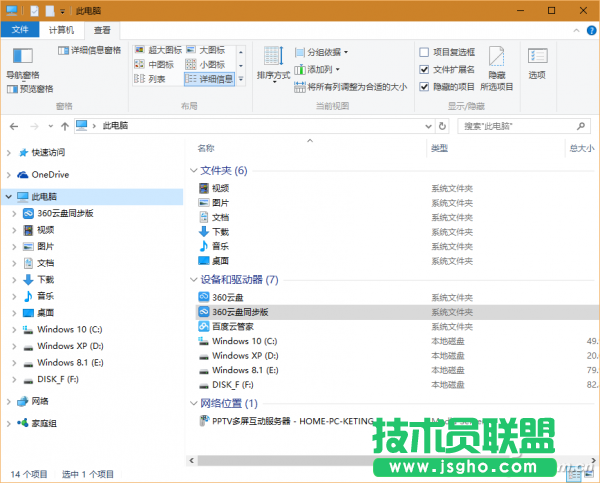600x483 pixels.
Task: Select Details (详细信息) layout
Action: 209,79
